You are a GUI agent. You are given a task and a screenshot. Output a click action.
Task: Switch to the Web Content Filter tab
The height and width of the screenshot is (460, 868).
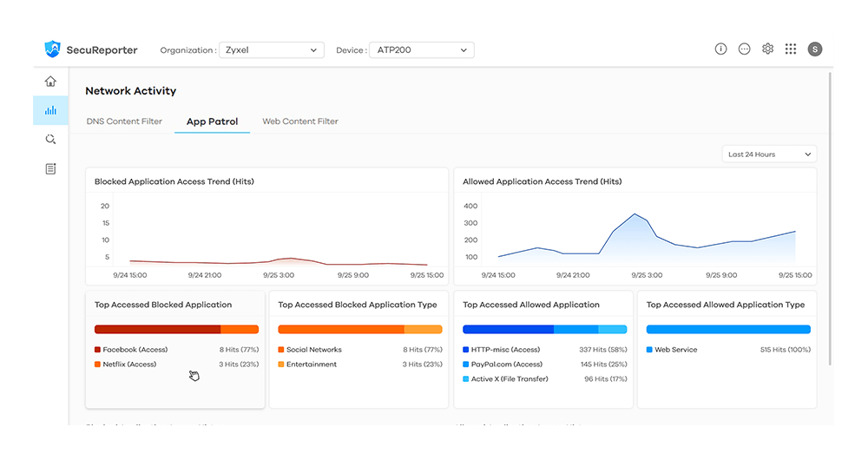click(300, 122)
